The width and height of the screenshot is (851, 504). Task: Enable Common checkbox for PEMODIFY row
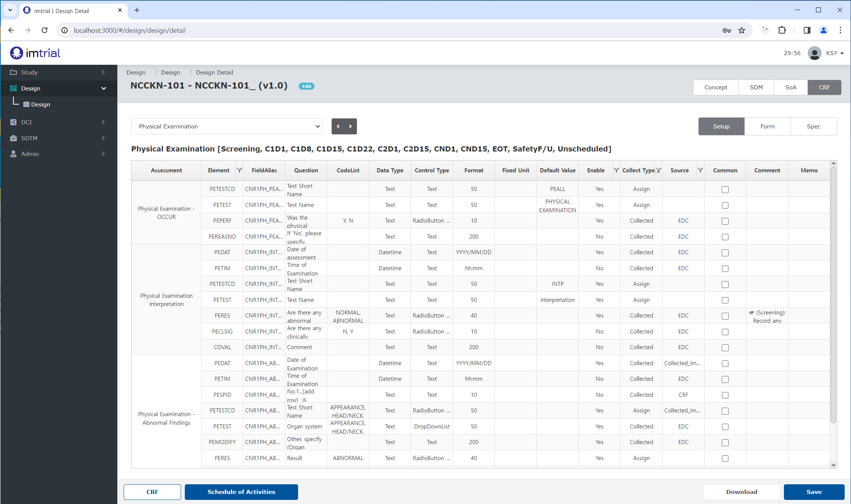tap(725, 443)
